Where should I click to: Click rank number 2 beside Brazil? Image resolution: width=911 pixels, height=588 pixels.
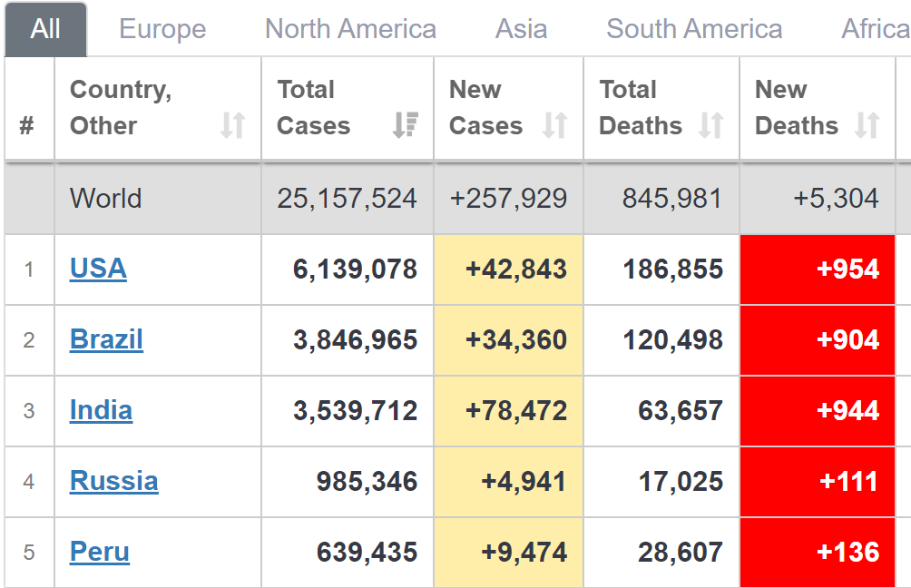click(x=29, y=340)
